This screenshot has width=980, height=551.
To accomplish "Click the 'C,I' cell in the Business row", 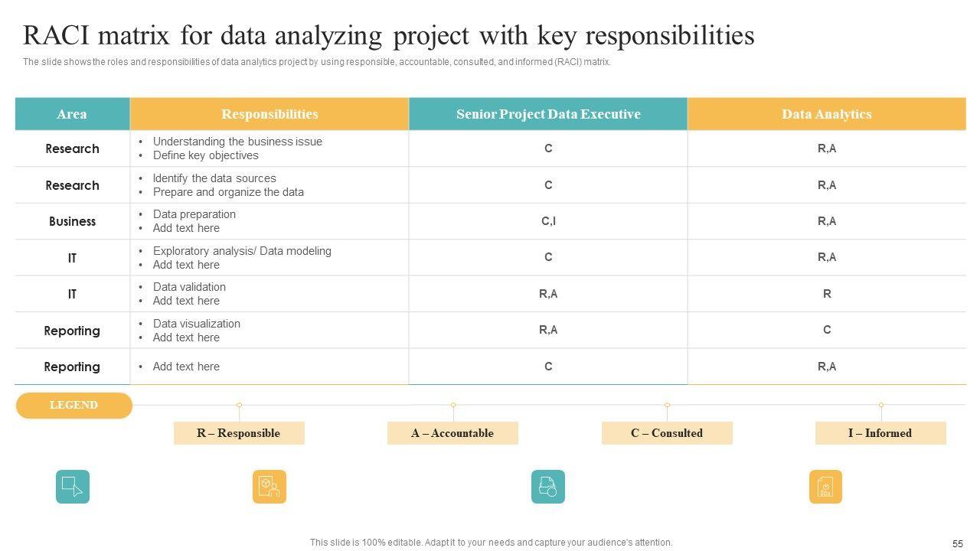I will point(548,221).
